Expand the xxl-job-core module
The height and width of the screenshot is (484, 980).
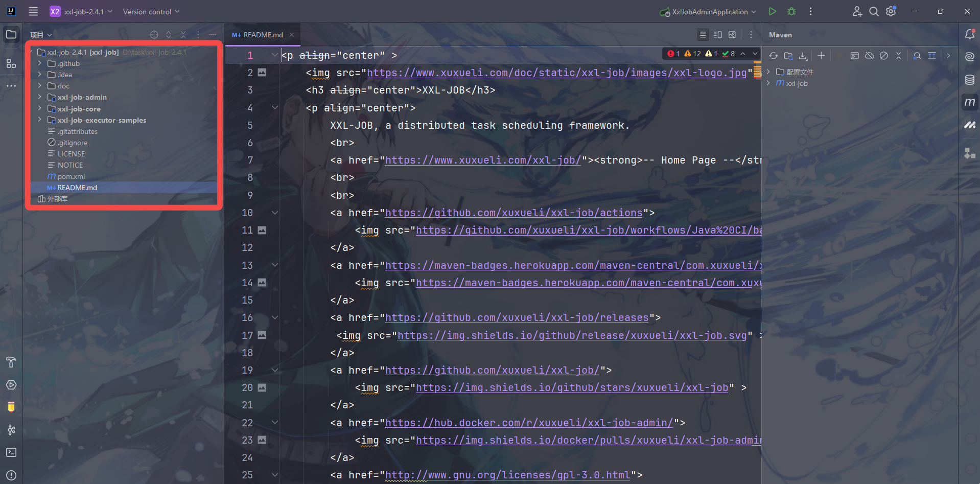(40, 108)
